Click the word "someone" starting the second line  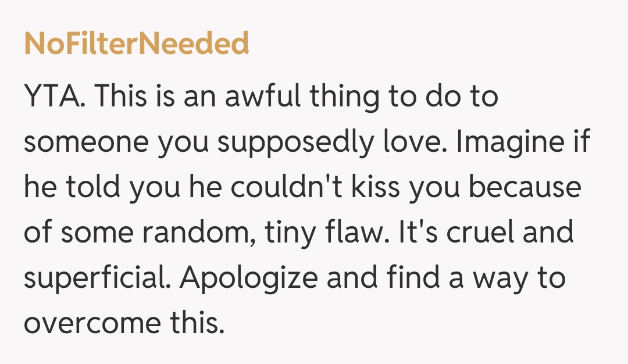pos(75,142)
